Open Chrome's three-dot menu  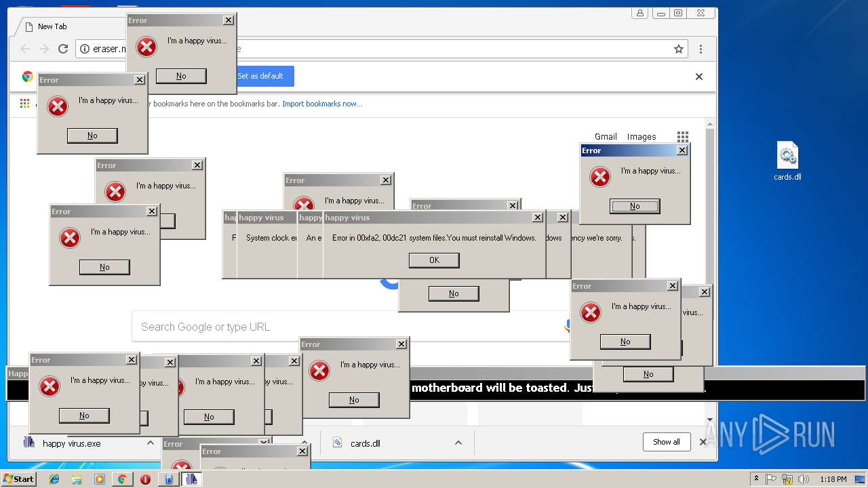[701, 49]
